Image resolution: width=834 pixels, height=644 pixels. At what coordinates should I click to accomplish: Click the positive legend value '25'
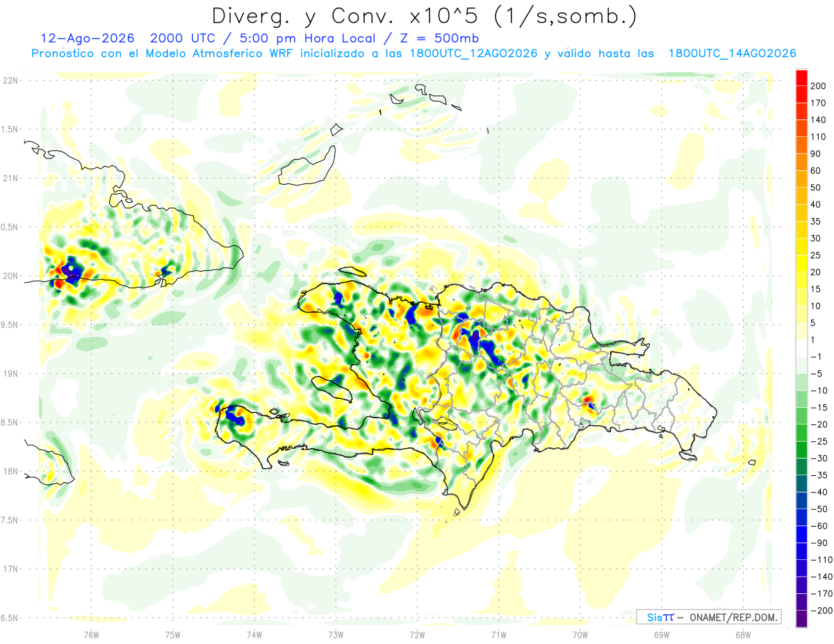(817, 255)
